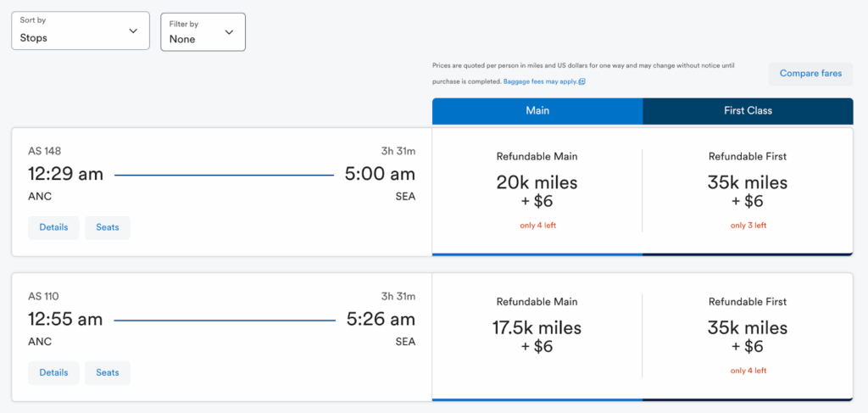Click the chevron arrow in Sort by box
Screen dimensions: 868x413
[133, 31]
